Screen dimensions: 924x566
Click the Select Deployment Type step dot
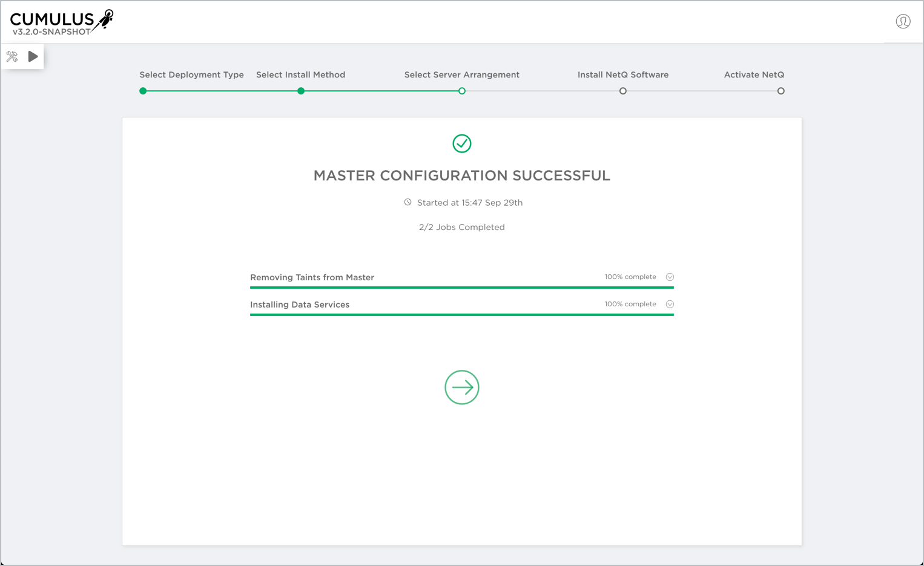tap(143, 91)
